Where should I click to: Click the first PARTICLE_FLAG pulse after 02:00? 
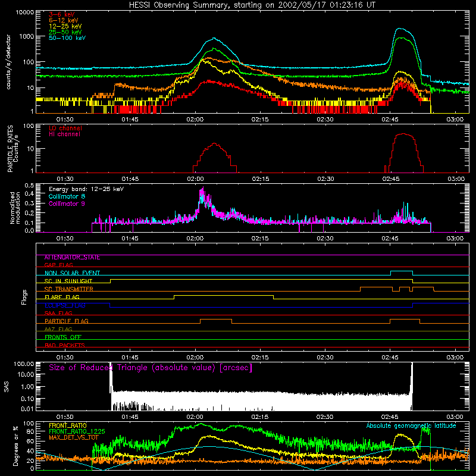pos(216,320)
